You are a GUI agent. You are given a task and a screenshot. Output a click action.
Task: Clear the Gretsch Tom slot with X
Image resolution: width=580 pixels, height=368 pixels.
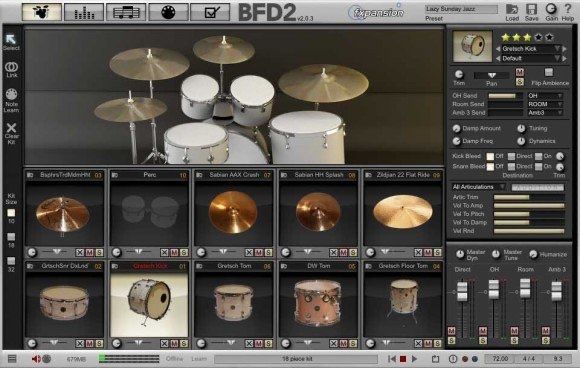249,344
